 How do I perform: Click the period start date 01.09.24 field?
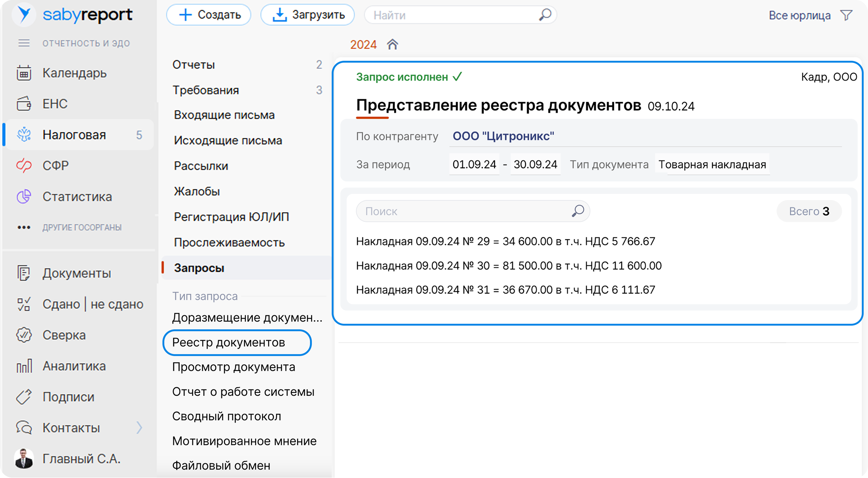(474, 165)
